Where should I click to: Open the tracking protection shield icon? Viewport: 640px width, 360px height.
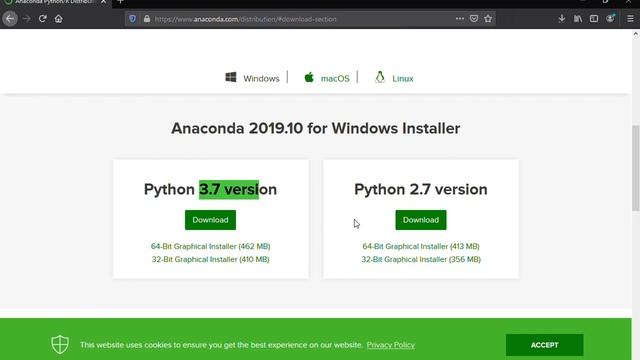tap(132, 19)
